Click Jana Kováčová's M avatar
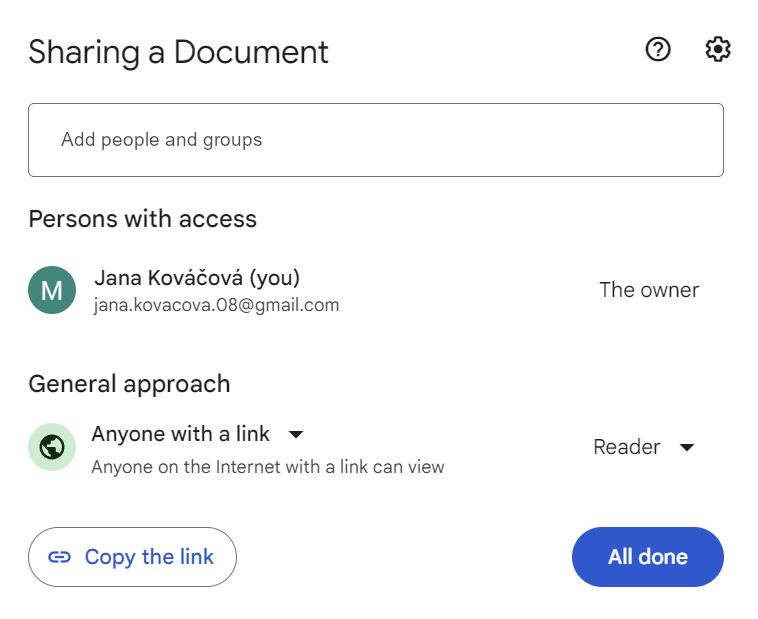 point(52,290)
